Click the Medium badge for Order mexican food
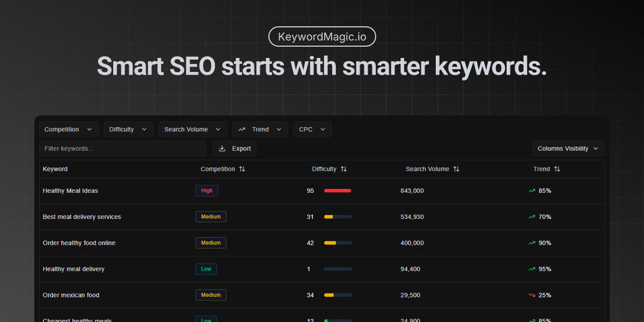Screen dimensions: 644x322 211,295
